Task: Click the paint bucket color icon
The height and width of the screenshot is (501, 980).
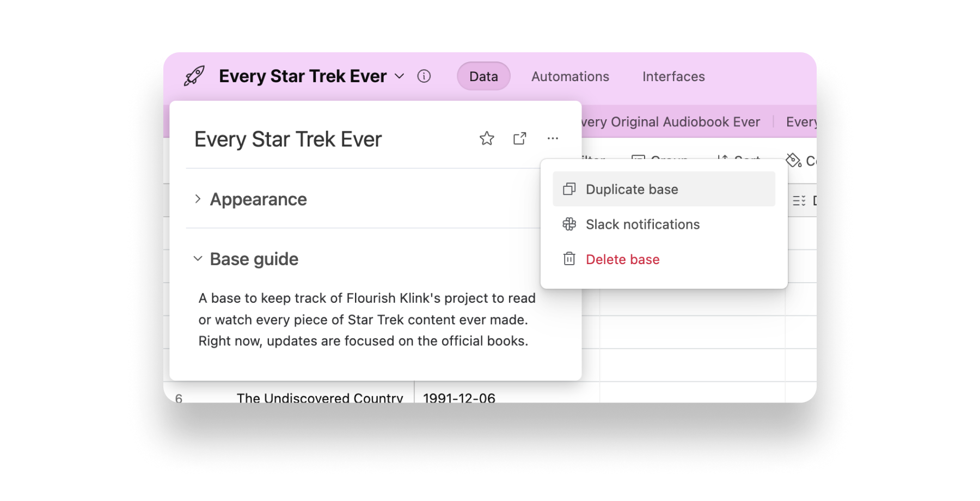Action: (793, 160)
